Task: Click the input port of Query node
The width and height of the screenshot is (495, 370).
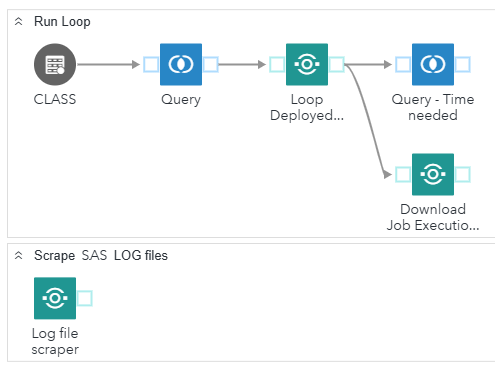Action: pos(151,64)
